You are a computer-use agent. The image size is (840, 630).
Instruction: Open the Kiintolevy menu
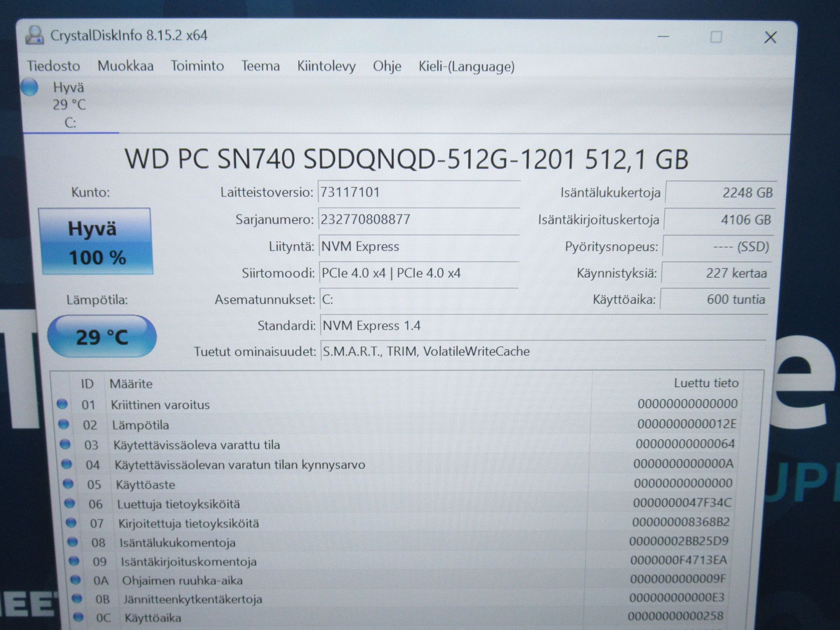[326, 66]
